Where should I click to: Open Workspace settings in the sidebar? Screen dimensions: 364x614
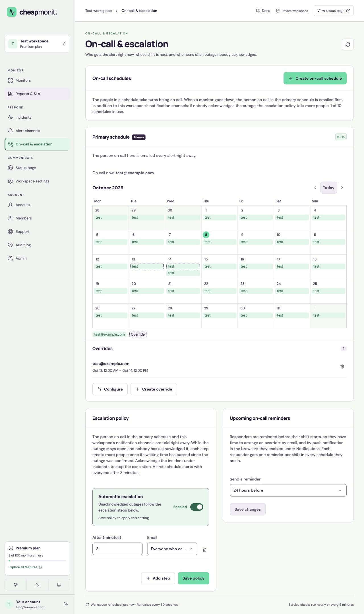click(37, 181)
